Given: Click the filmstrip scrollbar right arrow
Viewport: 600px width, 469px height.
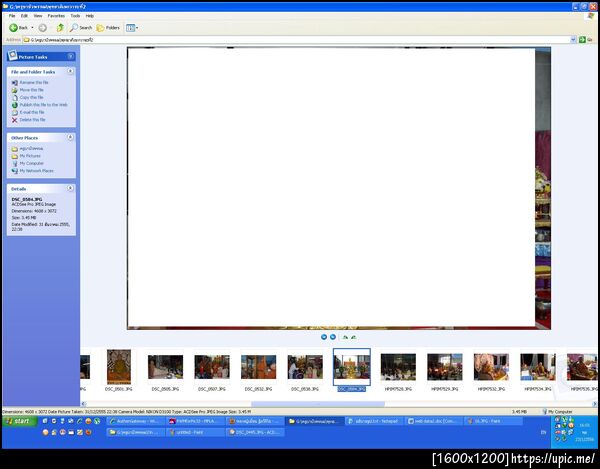Looking at the screenshot, I should click(x=594, y=404).
